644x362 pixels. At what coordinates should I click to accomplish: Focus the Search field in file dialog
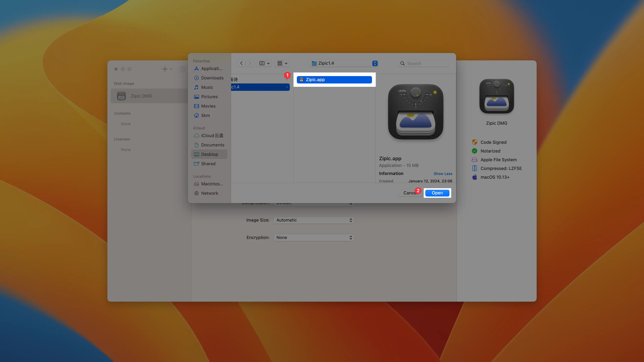point(423,64)
